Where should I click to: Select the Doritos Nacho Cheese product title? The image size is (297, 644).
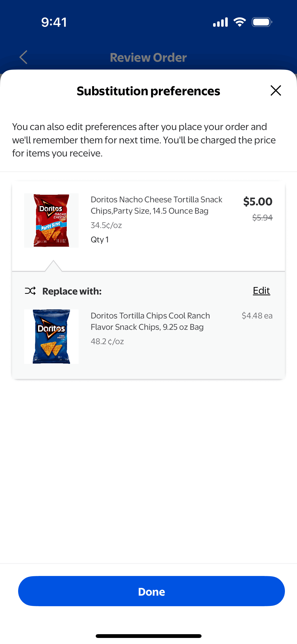[x=156, y=205]
